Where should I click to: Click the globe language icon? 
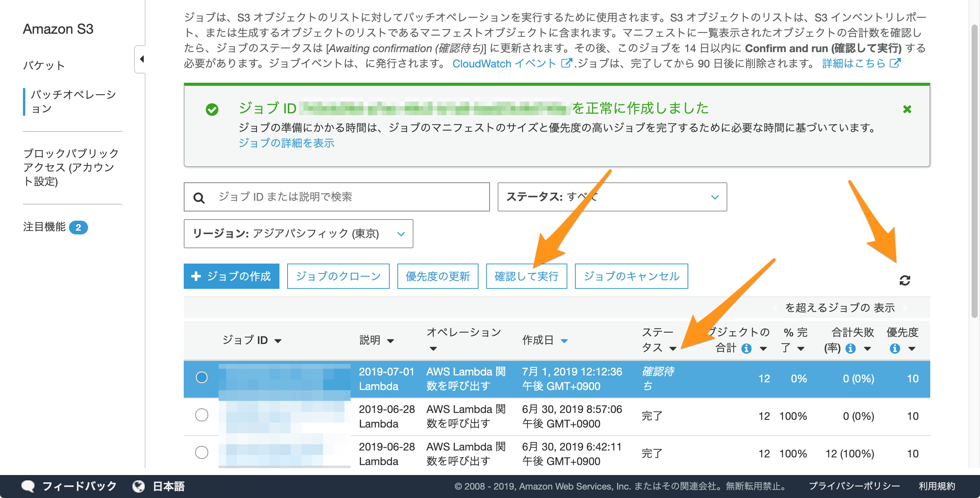[138, 487]
